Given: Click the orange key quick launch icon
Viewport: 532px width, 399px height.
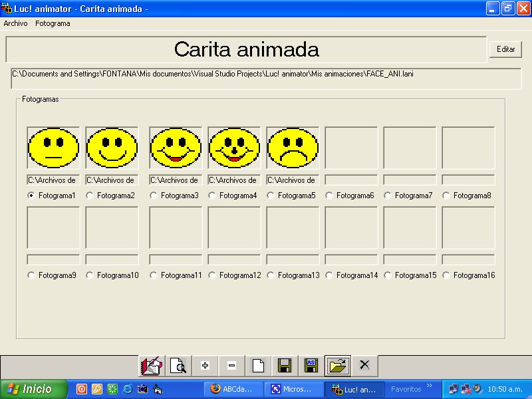Looking at the screenshot, I should (x=96, y=389).
